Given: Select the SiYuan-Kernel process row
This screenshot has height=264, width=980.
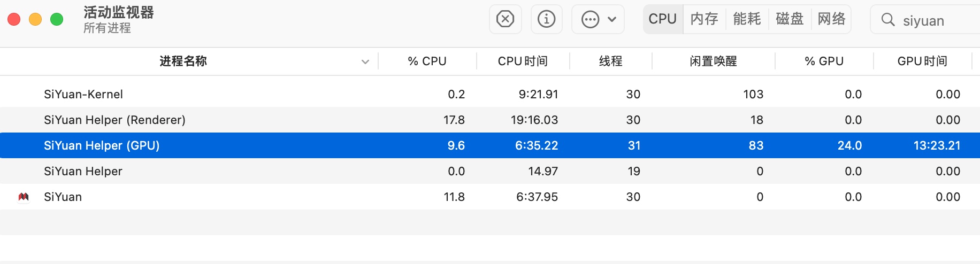Looking at the screenshot, I should point(490,94).
